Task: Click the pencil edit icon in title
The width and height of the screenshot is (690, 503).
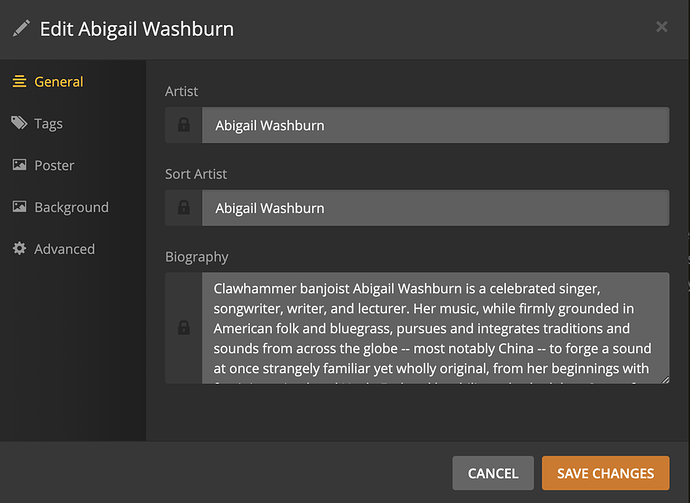Action: [x=21, y=28]
